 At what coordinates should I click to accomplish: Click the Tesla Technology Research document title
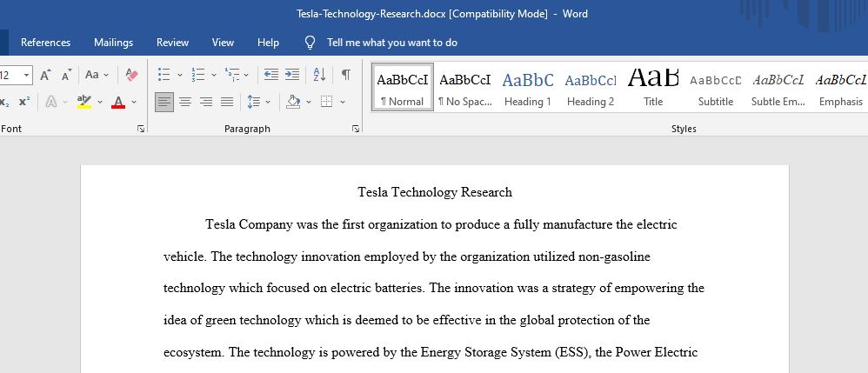point(435,193)
